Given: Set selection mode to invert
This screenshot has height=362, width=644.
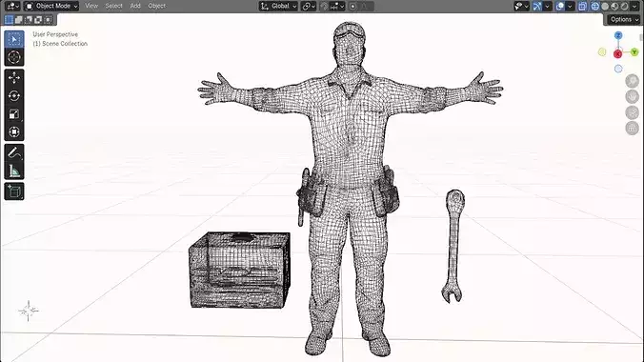Looking at the screenshot, I should click(38, 19).
